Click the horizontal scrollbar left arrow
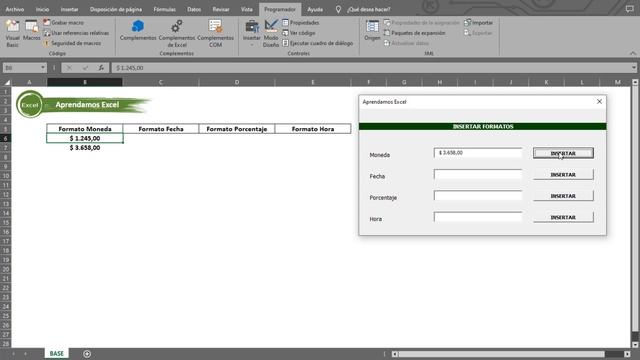The width and height of the screenshot is (640, 360). [395, 354]
